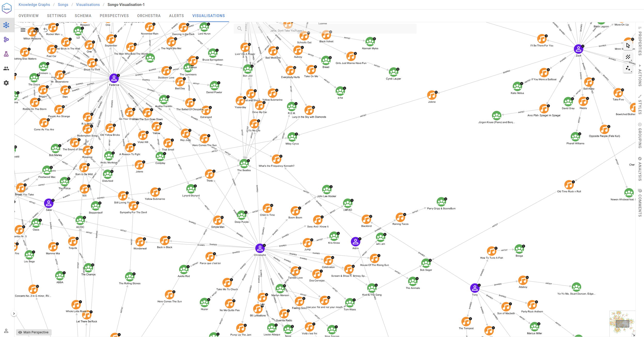The width and height of the screenshot is (644, 337).
Task: Open the settings gear in the sidebar
Action: 6,83
